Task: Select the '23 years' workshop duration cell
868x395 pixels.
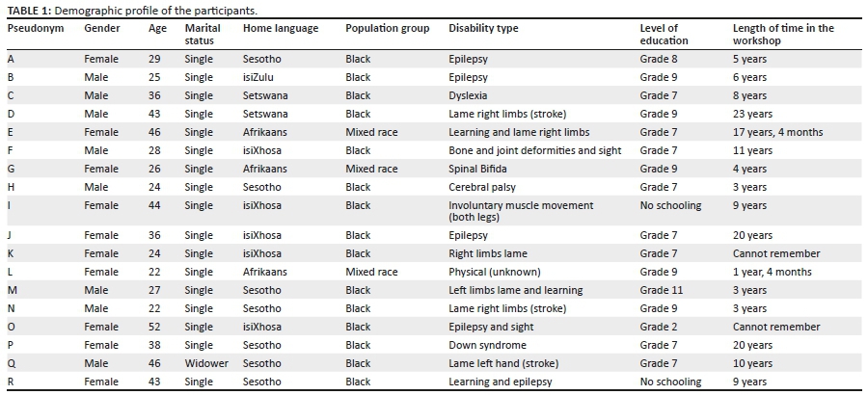Action: click(x=752, y=115)
